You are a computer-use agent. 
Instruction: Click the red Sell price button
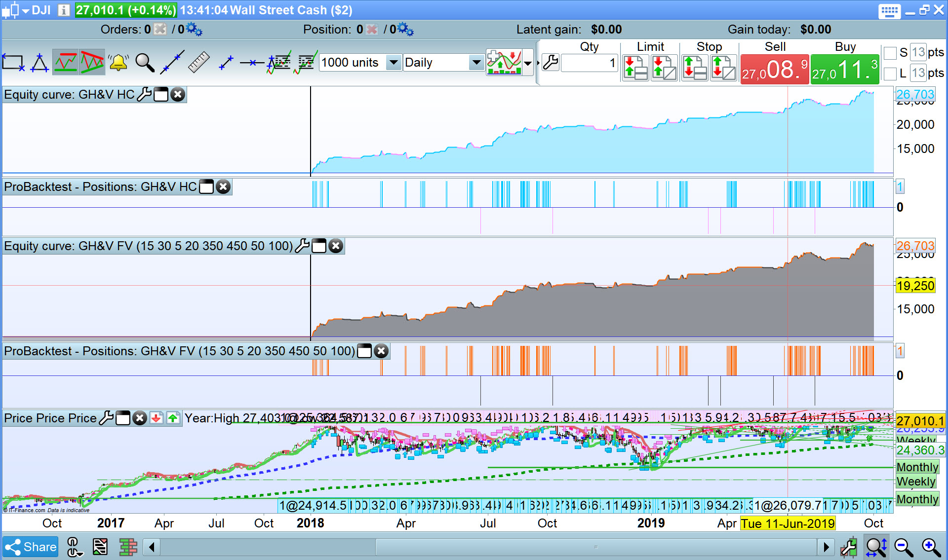(774, 70)
